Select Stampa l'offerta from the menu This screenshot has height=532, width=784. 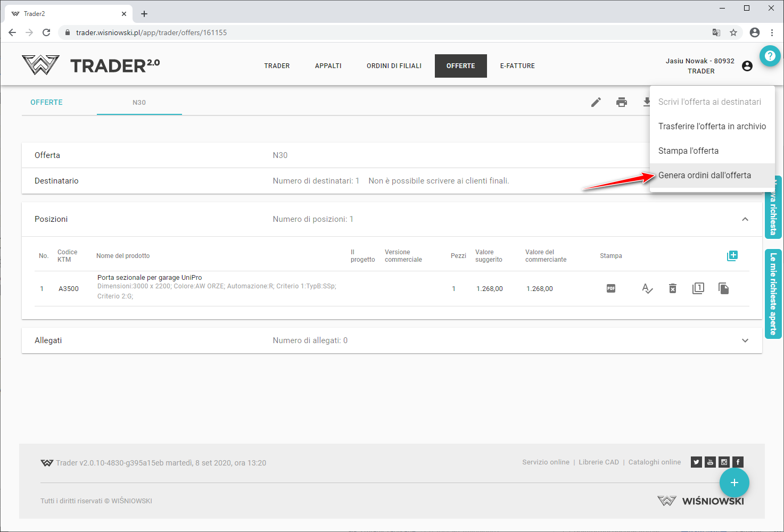(x=688, y=151)
